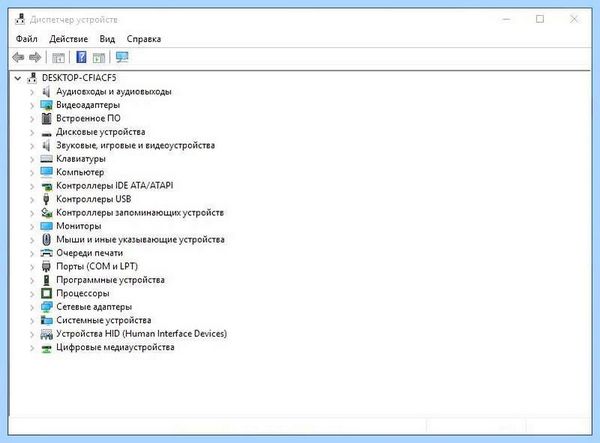Click the Компьютер monitor icon
Screen dimensions: 600x443
click(x=46, y=172)
